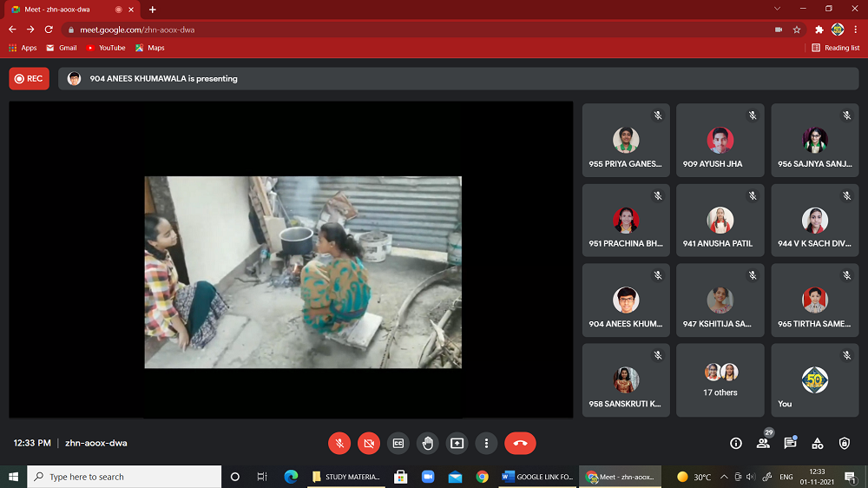Click the Present now screen share icon
868x488 pixels.
pyautogui.click(x=457, y=443)
